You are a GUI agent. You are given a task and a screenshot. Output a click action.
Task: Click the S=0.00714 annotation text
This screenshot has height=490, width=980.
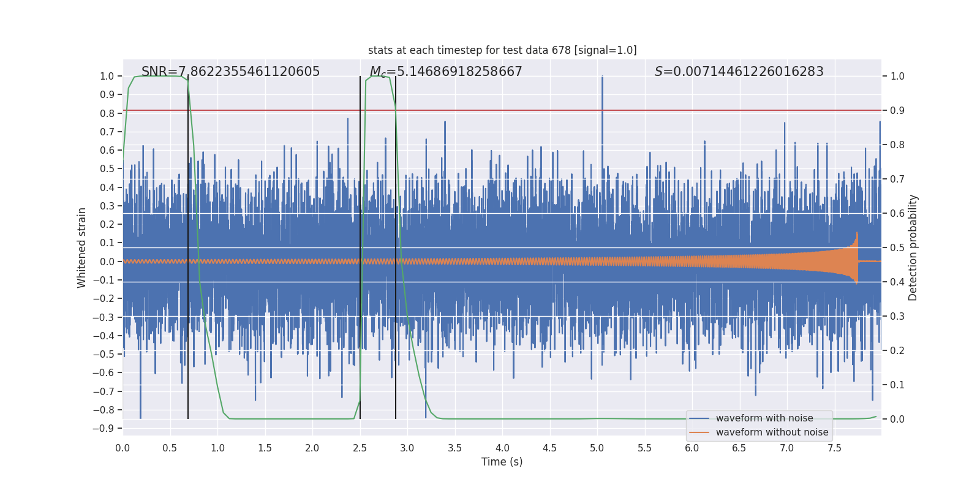[x=739, y=72]
